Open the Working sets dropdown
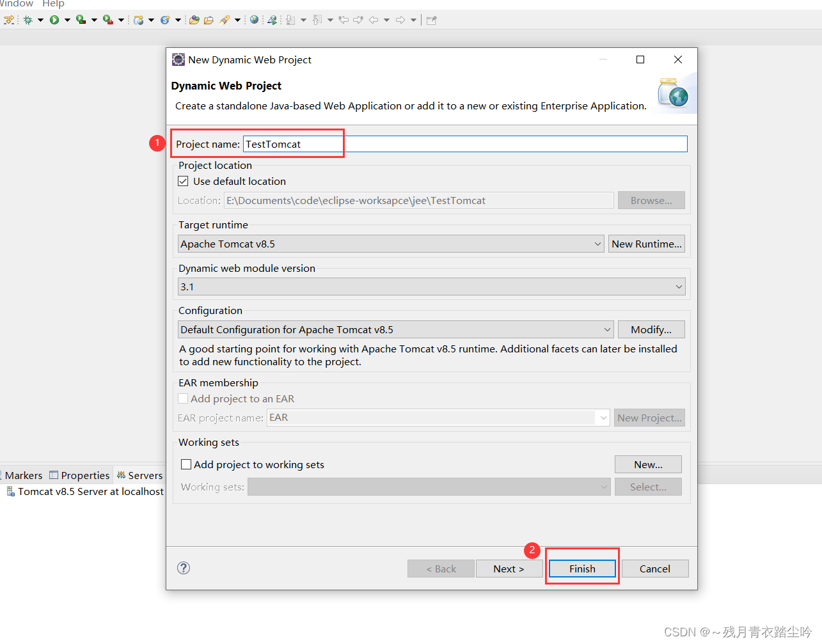This screenshot has width=822, height=644. click(429, 487)
